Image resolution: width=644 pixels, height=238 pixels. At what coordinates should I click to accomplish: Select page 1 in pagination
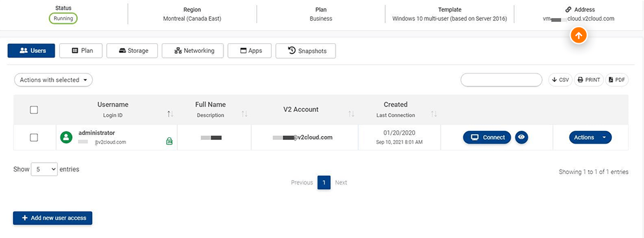324,183
